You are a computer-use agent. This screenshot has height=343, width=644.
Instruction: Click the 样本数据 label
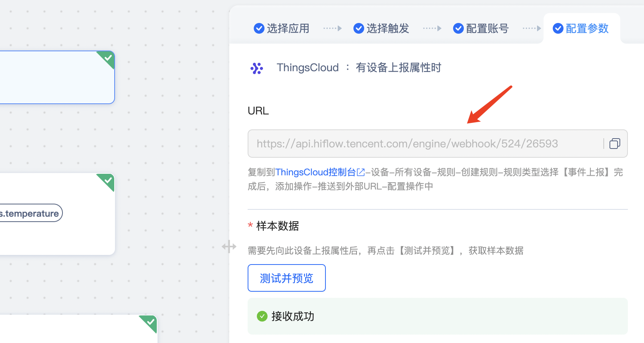(278, 226)
